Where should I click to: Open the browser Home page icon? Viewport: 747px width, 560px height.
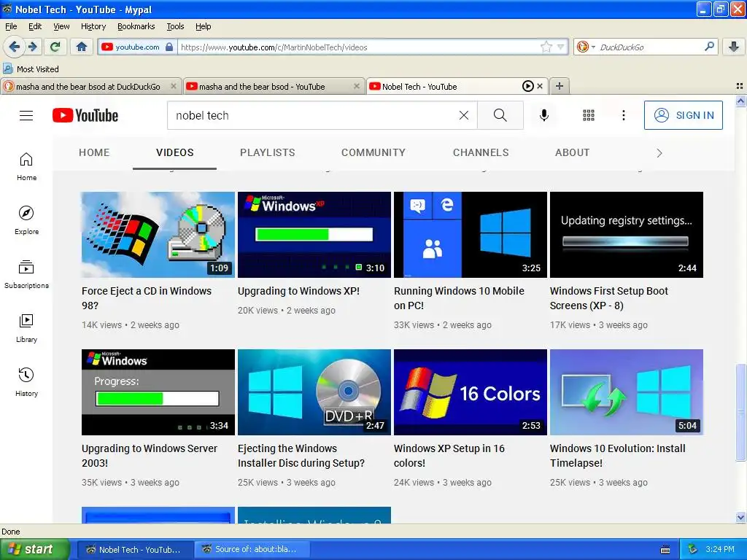coord(82,47)
